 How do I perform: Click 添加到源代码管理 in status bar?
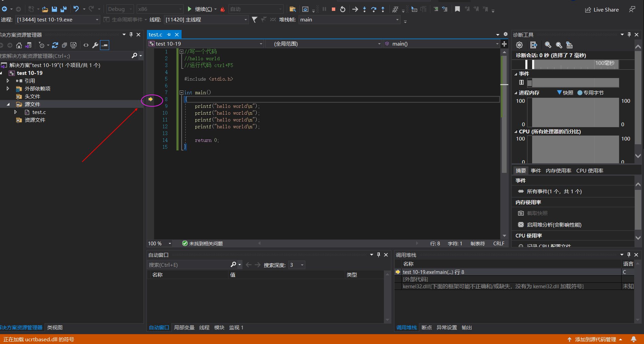point(595,339)
